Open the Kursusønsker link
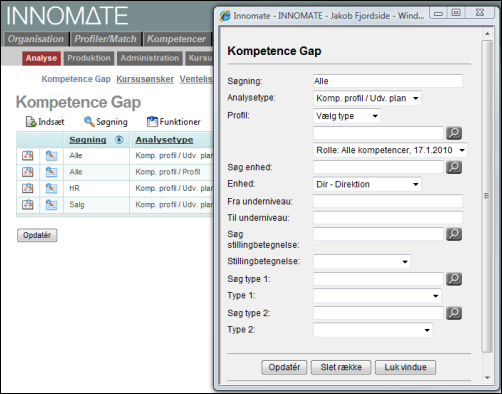 point(145,79)
